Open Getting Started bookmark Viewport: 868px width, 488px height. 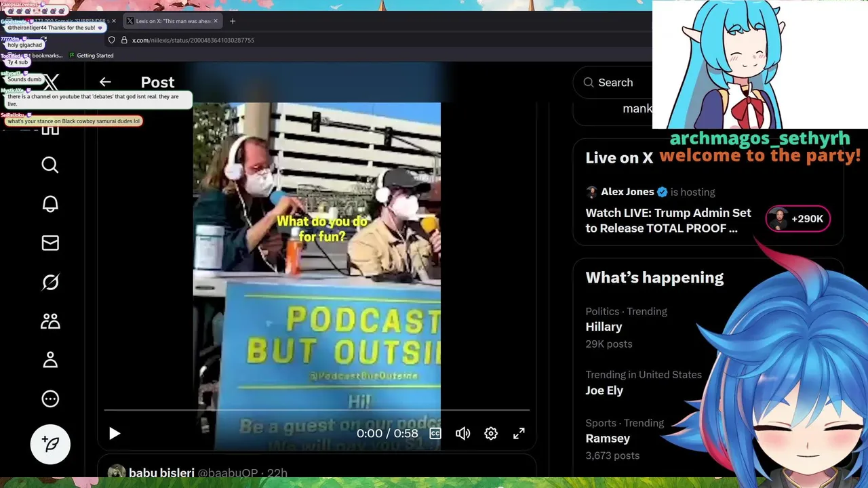(90, 56)
